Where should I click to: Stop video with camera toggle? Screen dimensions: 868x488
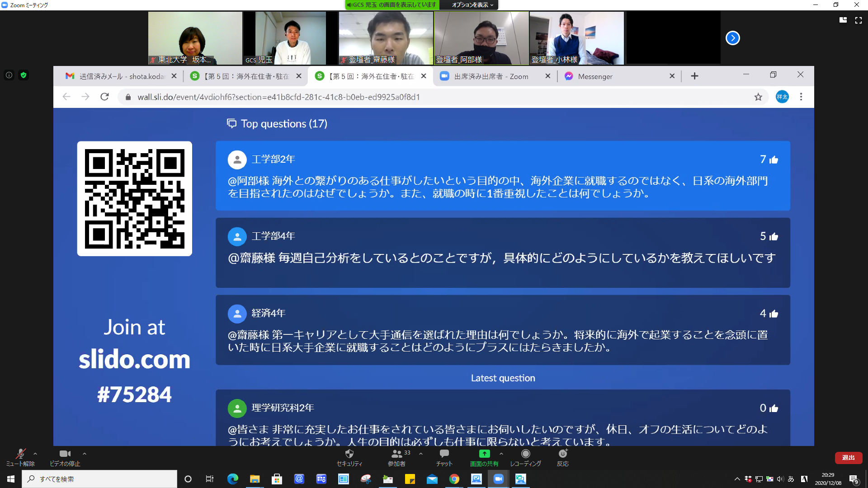(65, 457)
